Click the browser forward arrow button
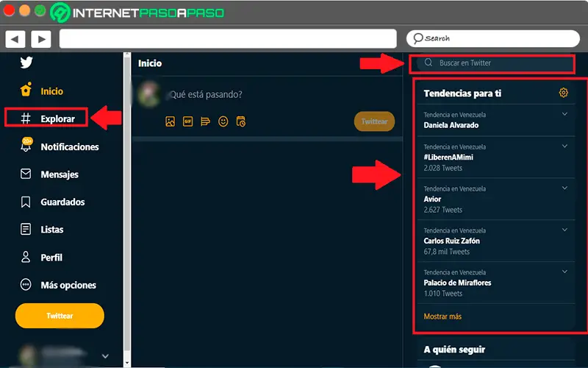 tap(41, 39)
